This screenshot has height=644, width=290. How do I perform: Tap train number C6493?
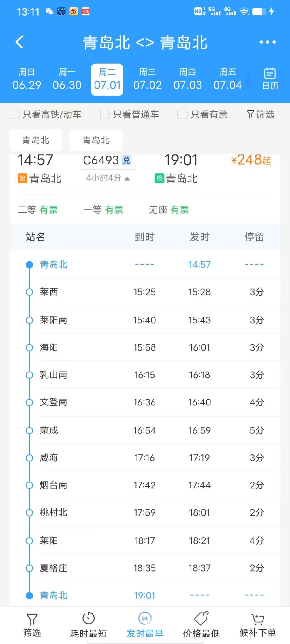click(x=101, y=160)
